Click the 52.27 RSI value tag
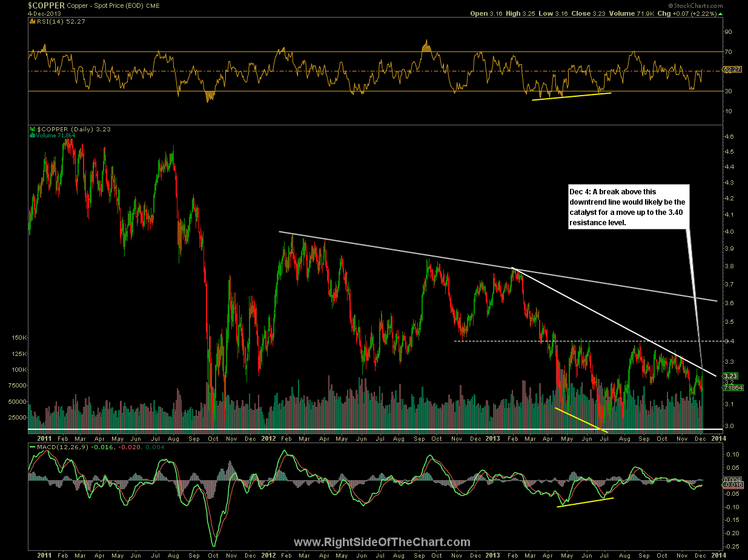 pos(730,70)
